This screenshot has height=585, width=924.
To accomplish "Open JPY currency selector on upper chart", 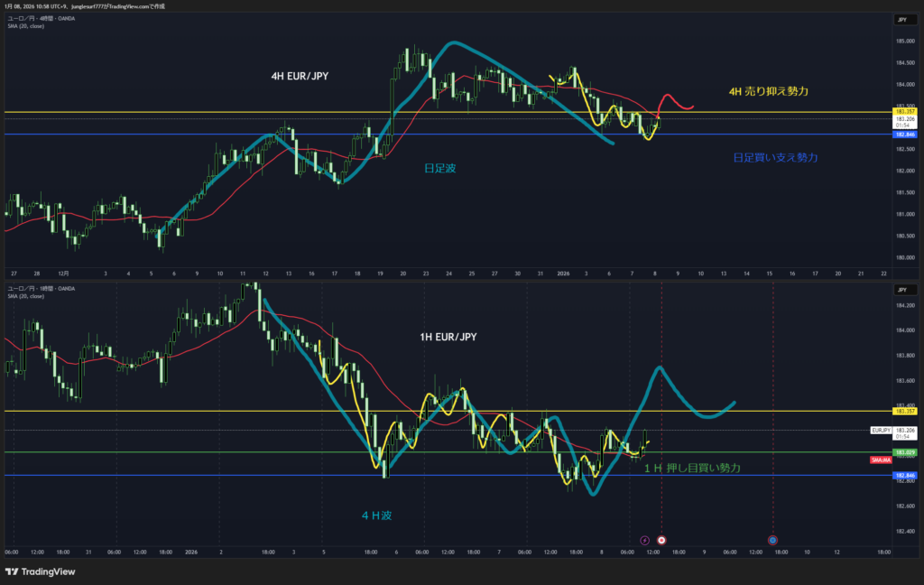I will click(x=902, y=19).
